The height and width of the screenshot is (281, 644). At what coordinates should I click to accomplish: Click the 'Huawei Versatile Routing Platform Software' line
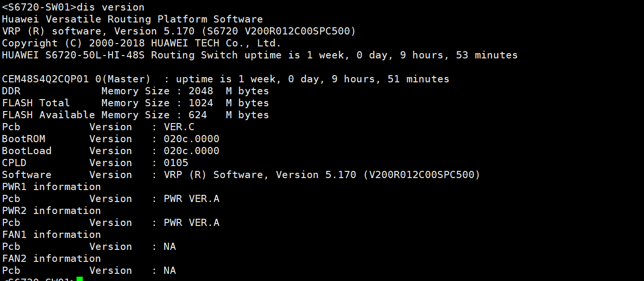(132, 19)
